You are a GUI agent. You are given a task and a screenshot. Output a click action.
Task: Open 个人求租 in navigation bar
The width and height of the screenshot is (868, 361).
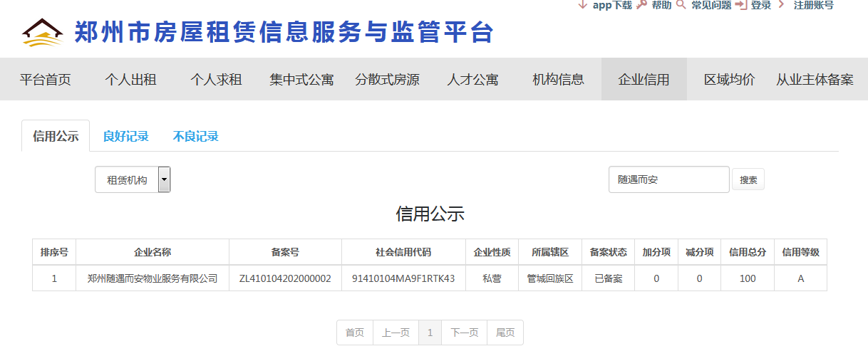coord(217,79)
